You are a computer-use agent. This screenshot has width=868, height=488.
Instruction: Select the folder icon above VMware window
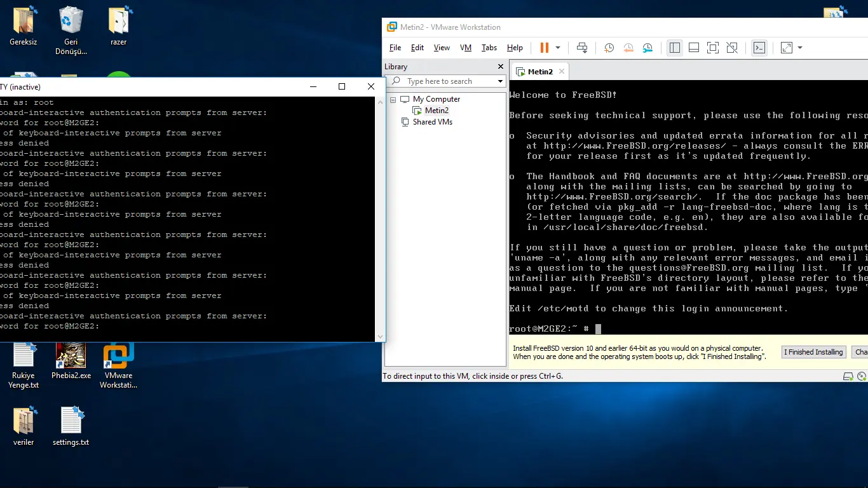coord(836,12)
